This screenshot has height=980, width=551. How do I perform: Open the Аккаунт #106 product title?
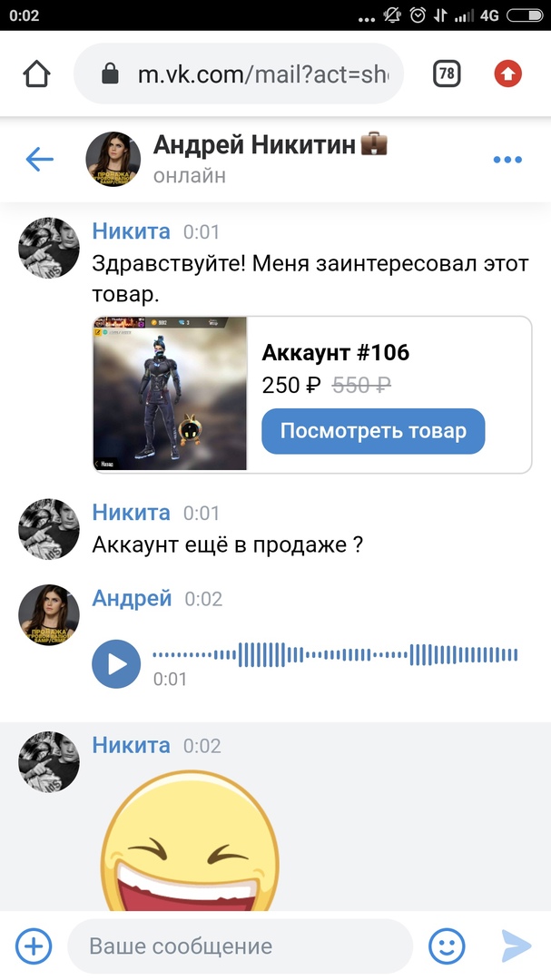coord(336,352)
